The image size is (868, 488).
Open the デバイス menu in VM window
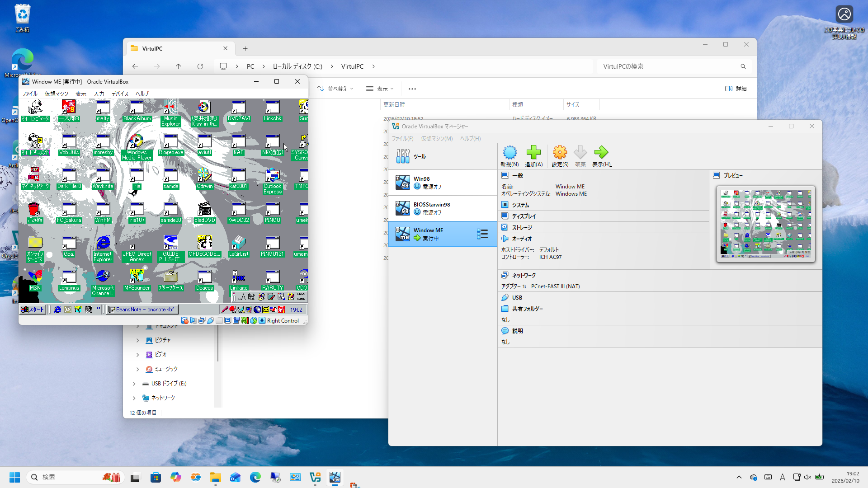[x=120, y=94]
